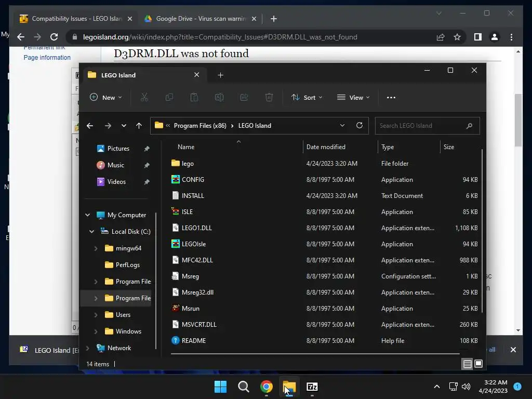Open Windows Start menu
Image resolution: width=532 pixels, height=399 pixels.
[220, 387]
